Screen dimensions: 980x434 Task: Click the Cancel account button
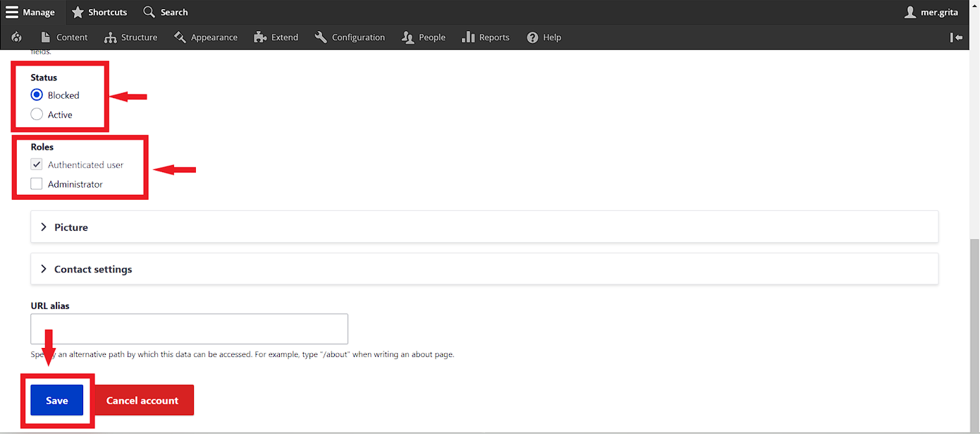142,400
